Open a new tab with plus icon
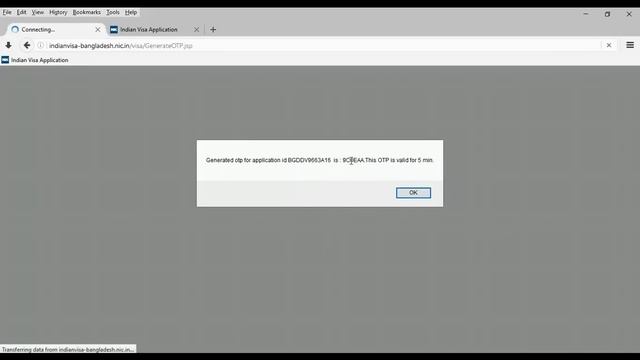 coord(213,29)
